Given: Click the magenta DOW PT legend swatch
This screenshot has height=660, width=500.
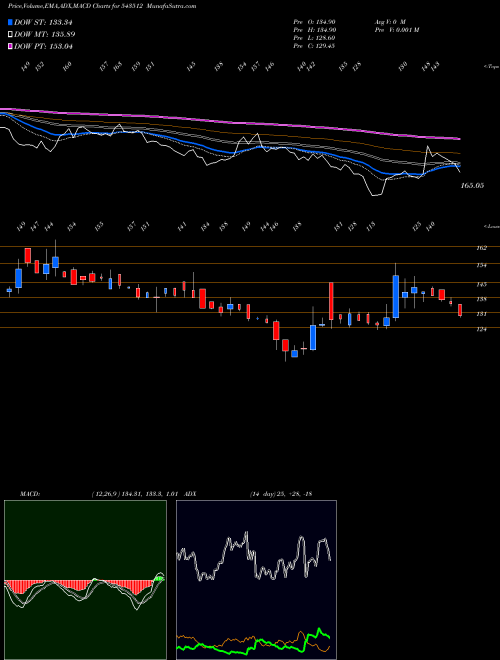Looking at the screenshot, I should (x=11, y=46).
